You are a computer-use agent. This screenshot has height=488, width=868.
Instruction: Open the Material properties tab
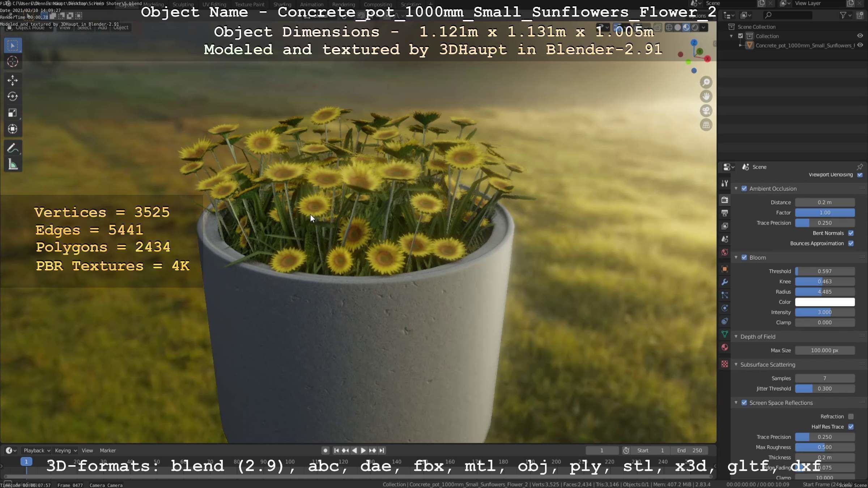(x=724, y=347)
